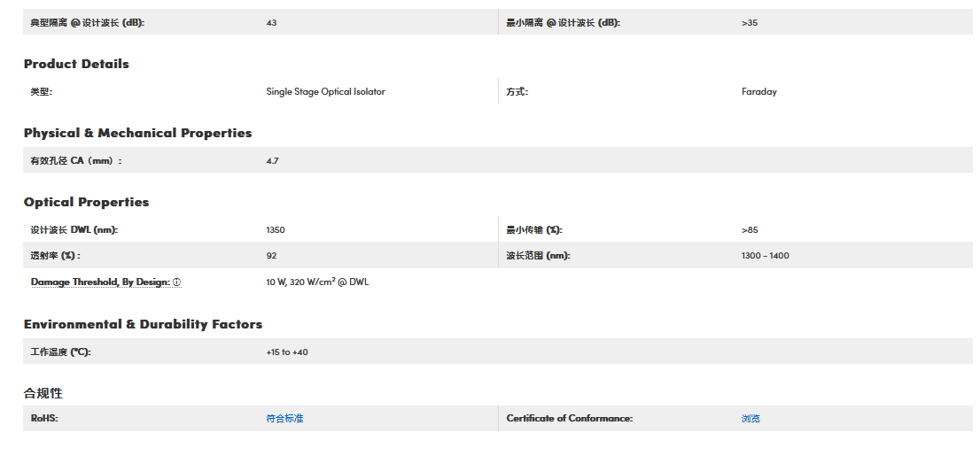
Task: Click the Environmental & Durability Factors heading
Action: click(x=143, y=324)
